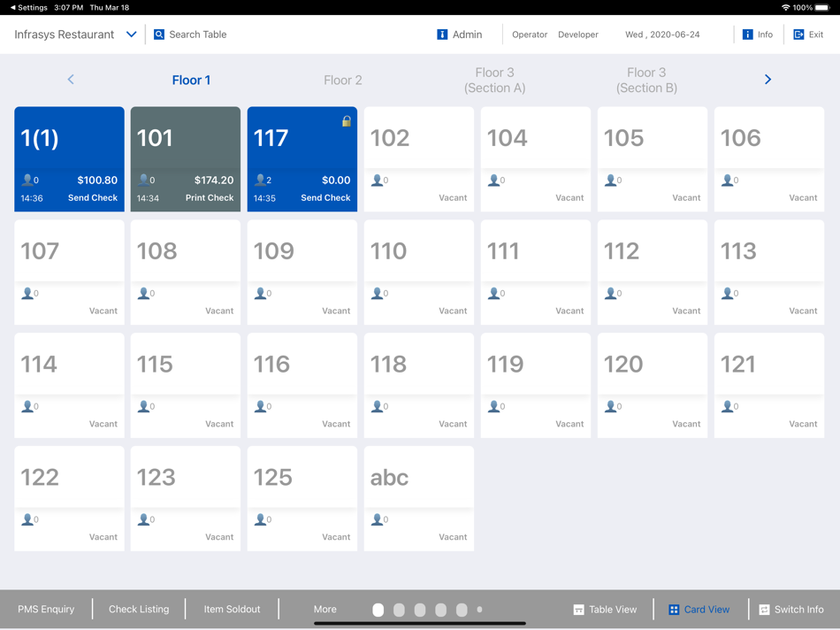
Task: Open the Floor 3 (Section A) tab
Action: [494, 80]
